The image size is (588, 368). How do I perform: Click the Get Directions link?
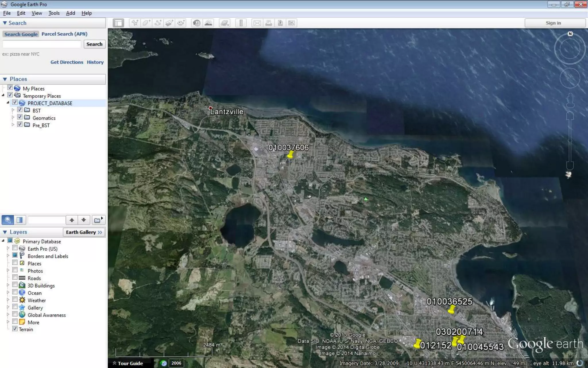[x=67, y=62]
